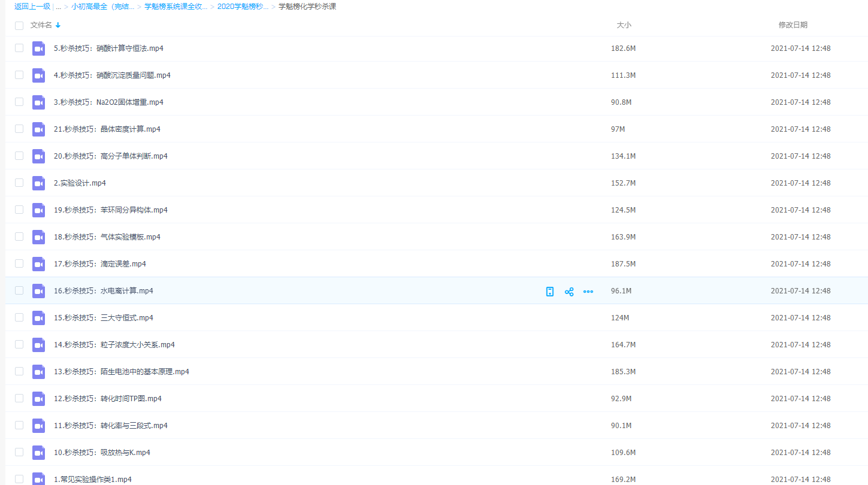Click video icon for 12.秒杀技巧：转化时间TP图.mp4

(39, 399)
